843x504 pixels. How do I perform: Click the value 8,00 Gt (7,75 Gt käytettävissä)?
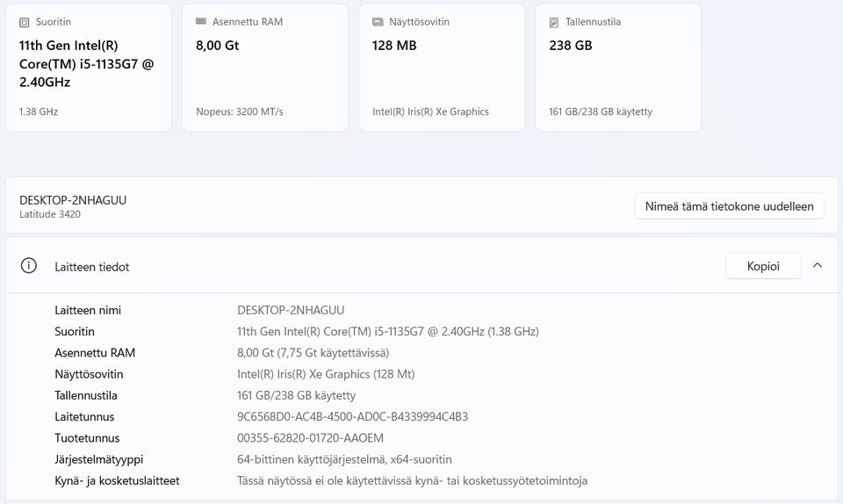click(313, 353)
